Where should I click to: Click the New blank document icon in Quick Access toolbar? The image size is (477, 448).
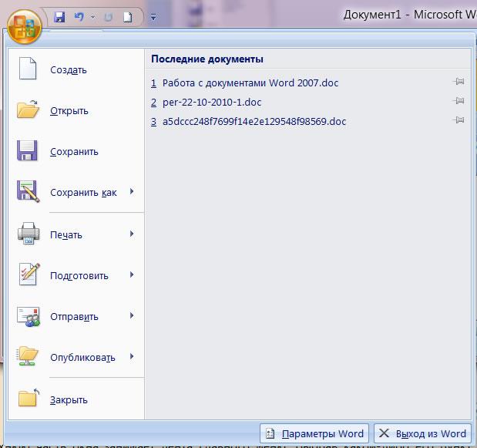(128, 17)
